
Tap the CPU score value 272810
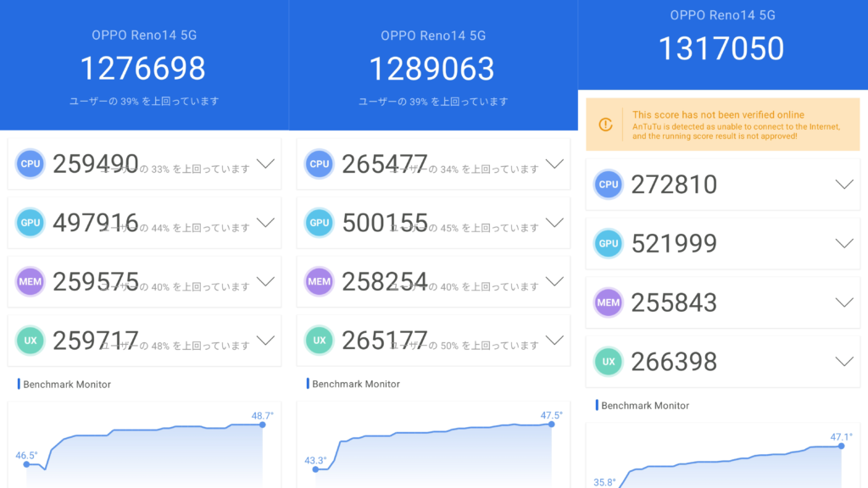(674, 184)
